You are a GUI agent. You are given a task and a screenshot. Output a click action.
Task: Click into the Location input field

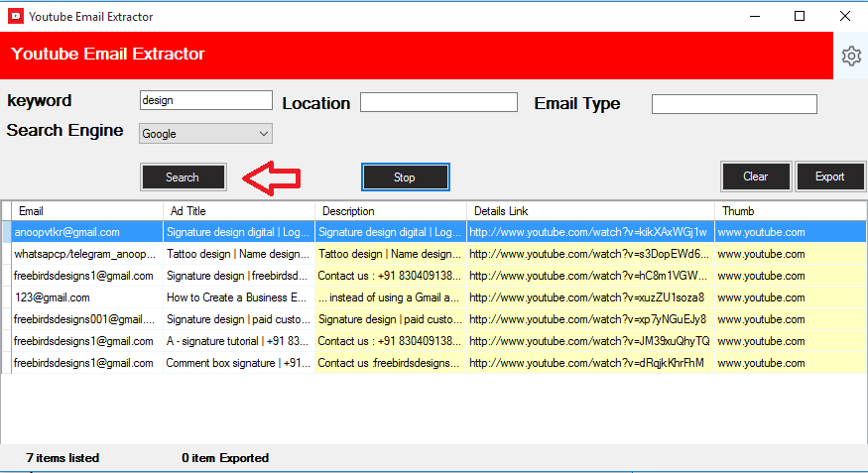[x=438, y=102]
